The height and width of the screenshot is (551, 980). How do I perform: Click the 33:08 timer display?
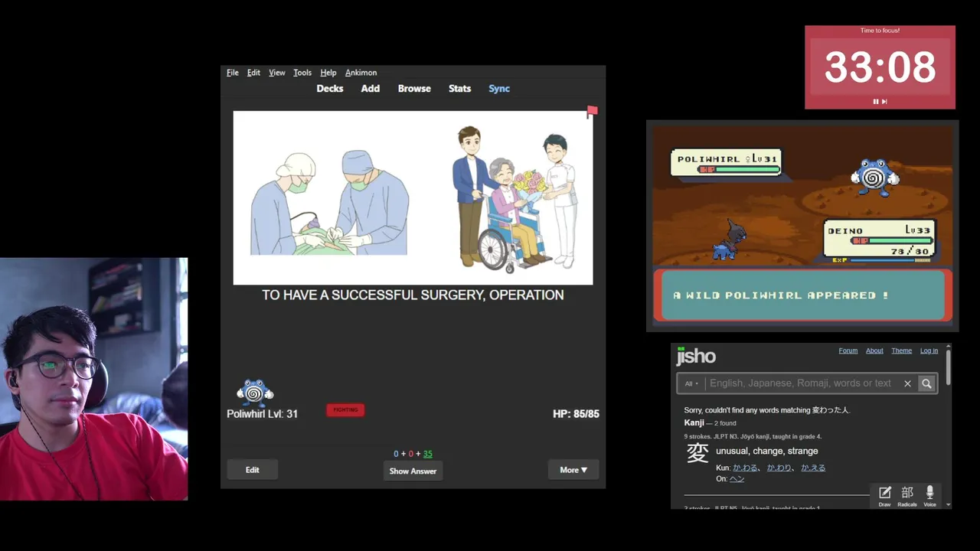880,67
